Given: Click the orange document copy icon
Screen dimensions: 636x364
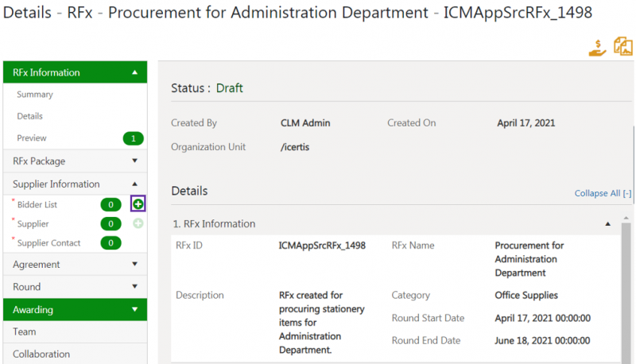Looking at the screenshot, I should click(622, 46).
